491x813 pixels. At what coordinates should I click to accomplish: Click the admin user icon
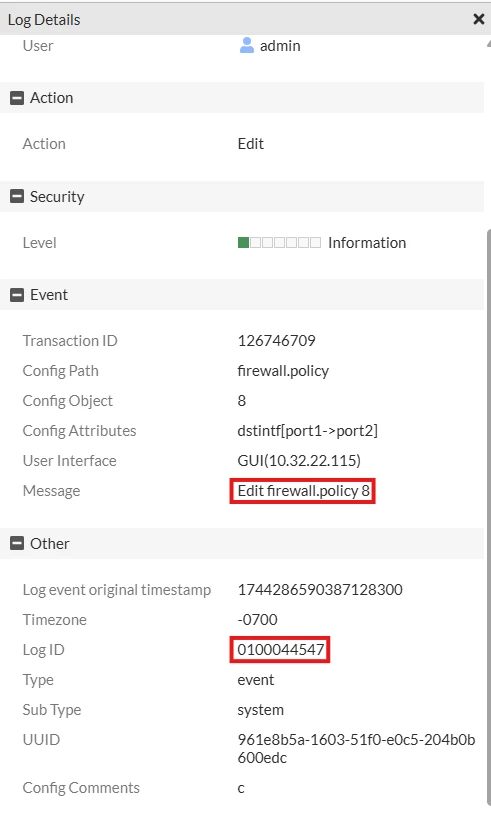tap(247, 46)
